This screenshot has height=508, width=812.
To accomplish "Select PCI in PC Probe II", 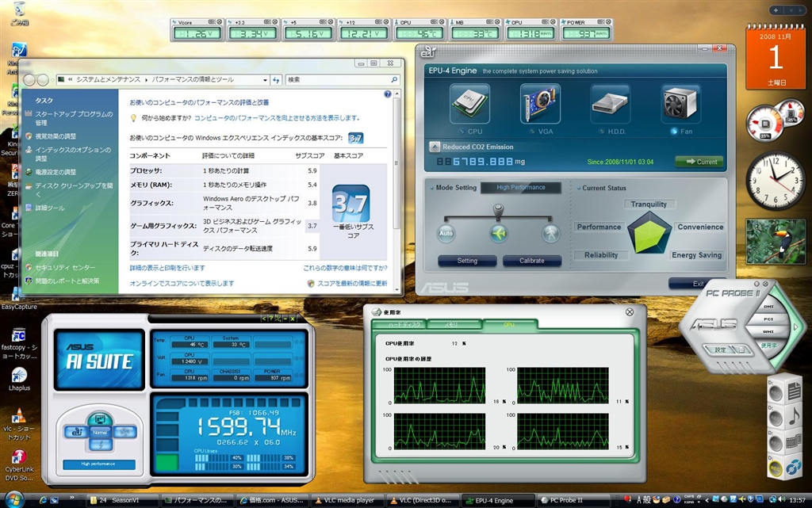I will 768,319.
